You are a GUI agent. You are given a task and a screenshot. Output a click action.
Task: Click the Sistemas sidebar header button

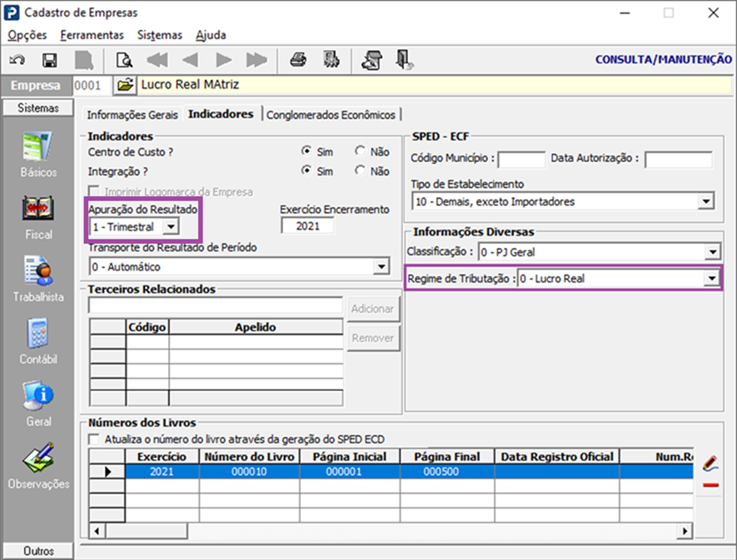(38, 107)
